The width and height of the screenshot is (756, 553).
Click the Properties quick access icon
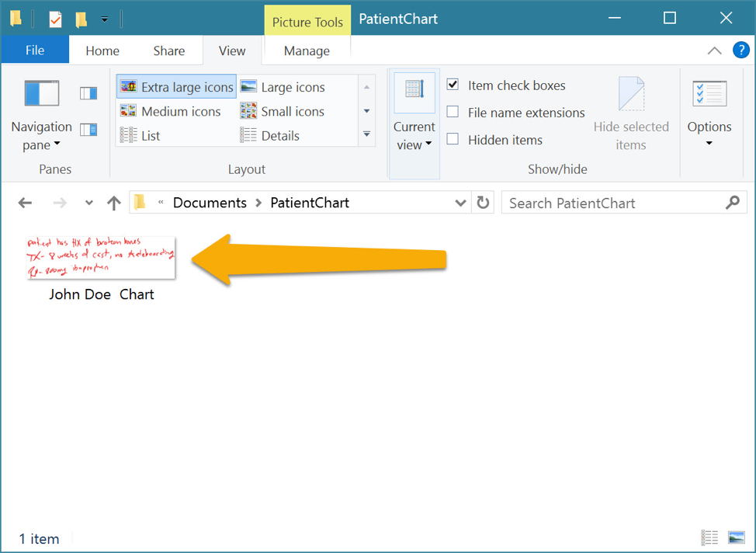55,19
